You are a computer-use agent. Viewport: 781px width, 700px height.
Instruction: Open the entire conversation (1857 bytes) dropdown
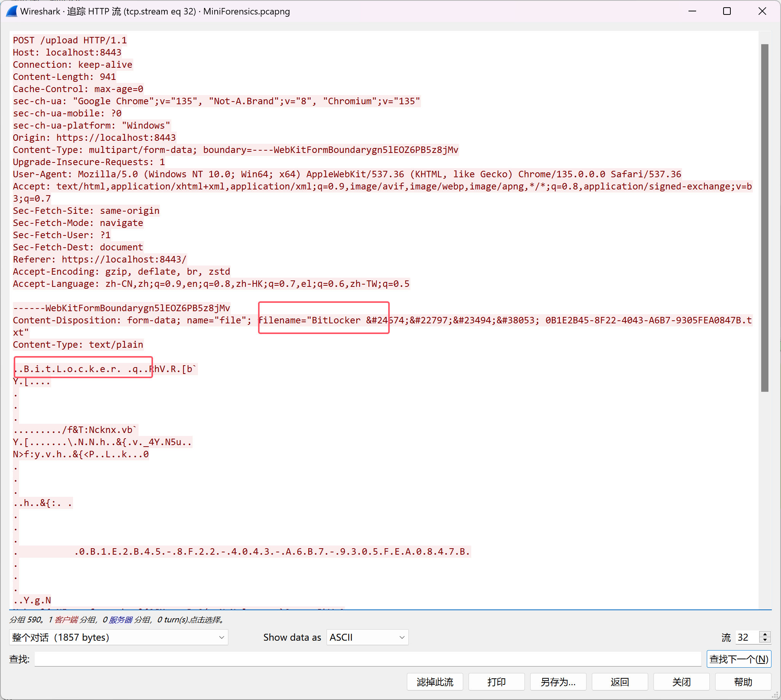click(118, 637)
